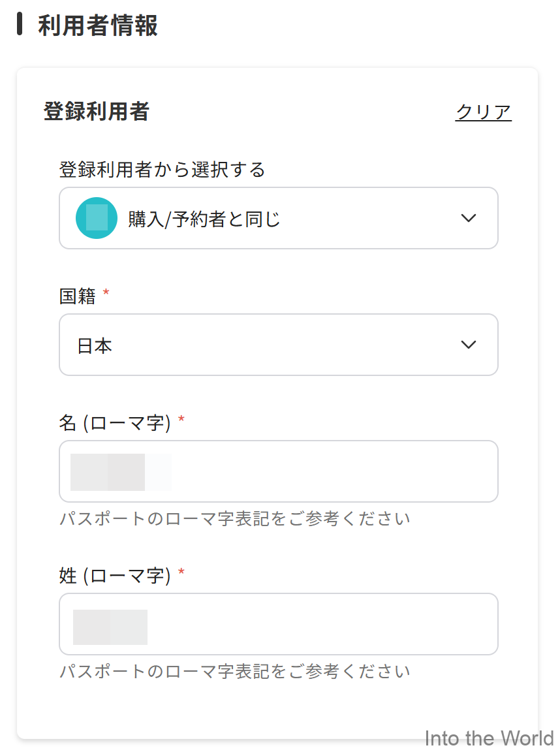560x752 pixels.
Task: Click the 姓 (ローマ字) input field
Action: tap(279, 623)
